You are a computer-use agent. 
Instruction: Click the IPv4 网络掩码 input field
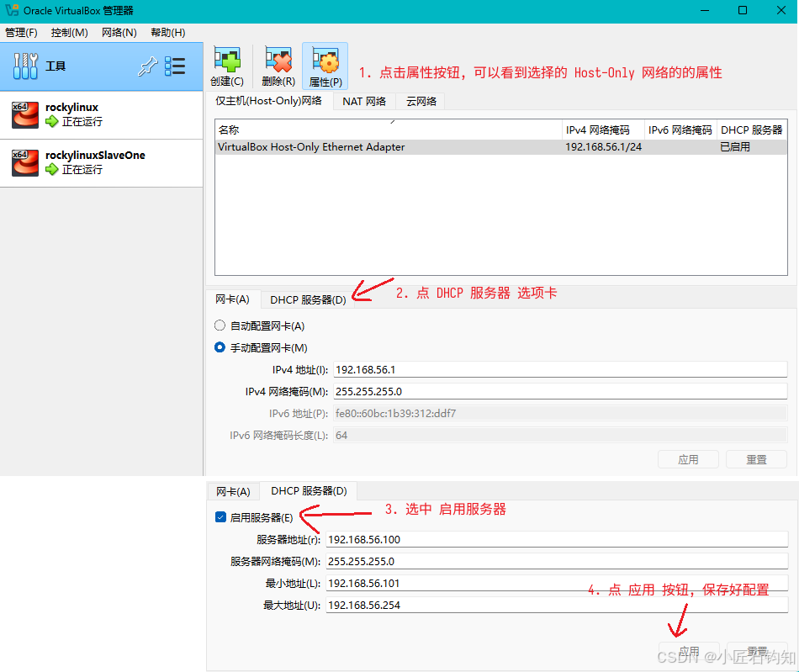(560, 391)
